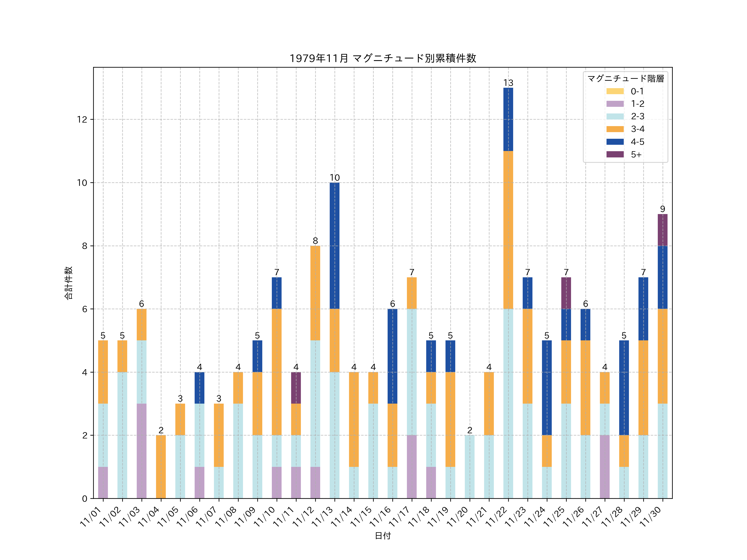Click the 3-4 orange legend swatch
This screenshot has height=560, width=747.
pos(615,129)
